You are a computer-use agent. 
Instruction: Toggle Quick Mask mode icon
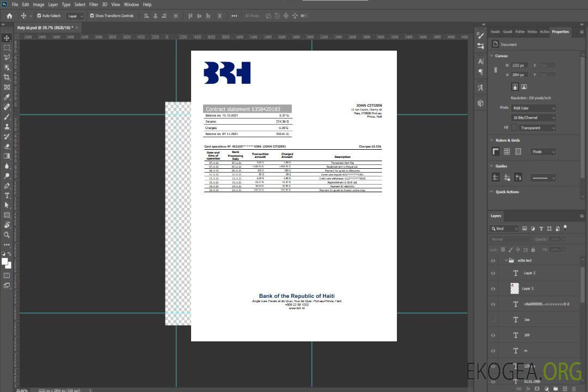pos(7,275)
